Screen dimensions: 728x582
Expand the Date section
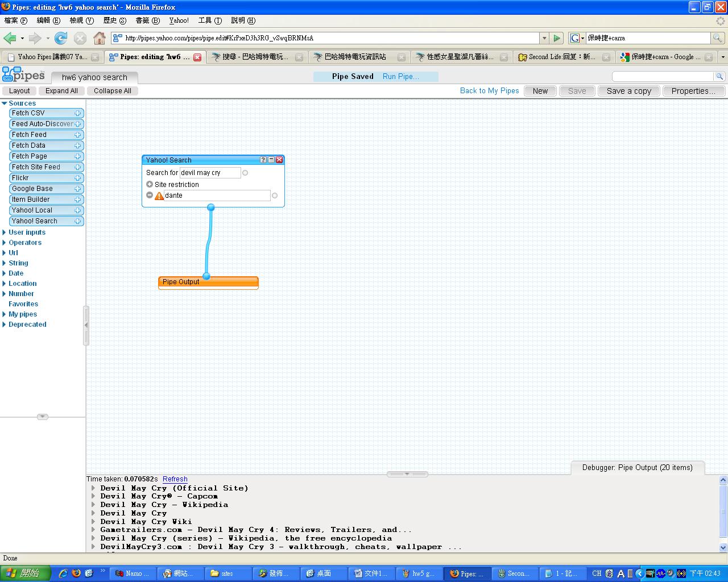(4, 273)
